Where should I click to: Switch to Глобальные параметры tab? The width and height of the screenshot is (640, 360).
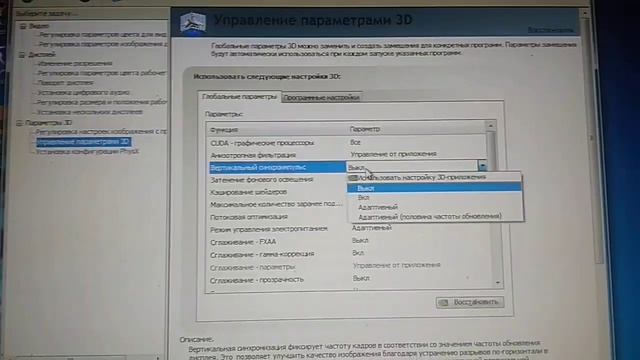240,97
